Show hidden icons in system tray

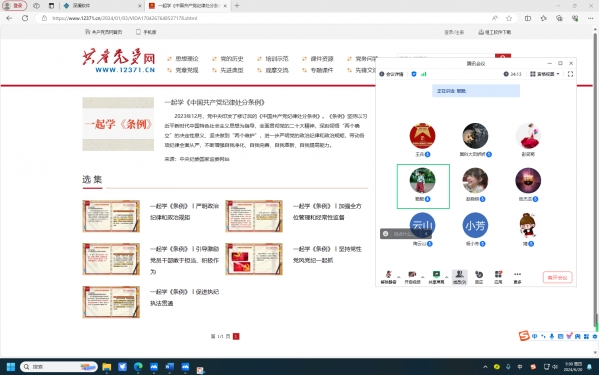tap(485, 367)
